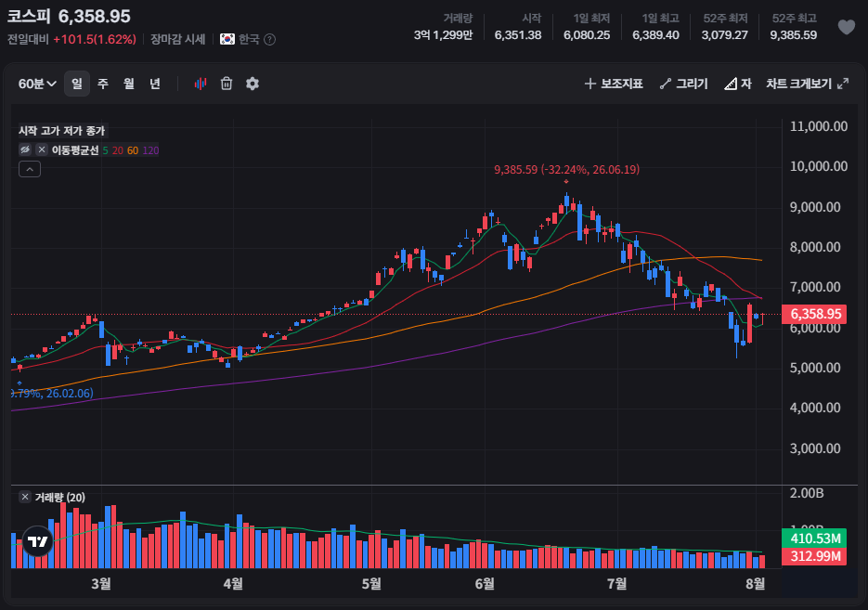Click the 2.00B volume axis label
This screenshot has width=868, height=610.
pyautogui.click(x=807, y=493)
